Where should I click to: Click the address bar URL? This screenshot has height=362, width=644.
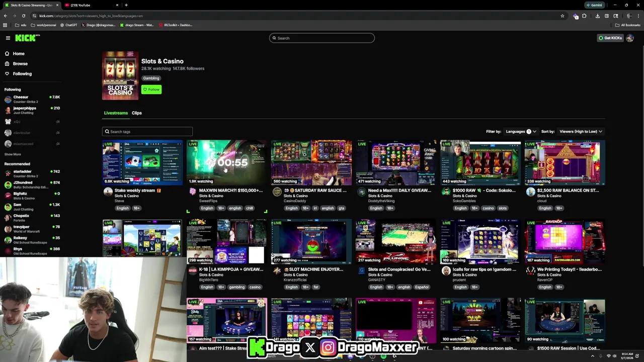point(91,16)
